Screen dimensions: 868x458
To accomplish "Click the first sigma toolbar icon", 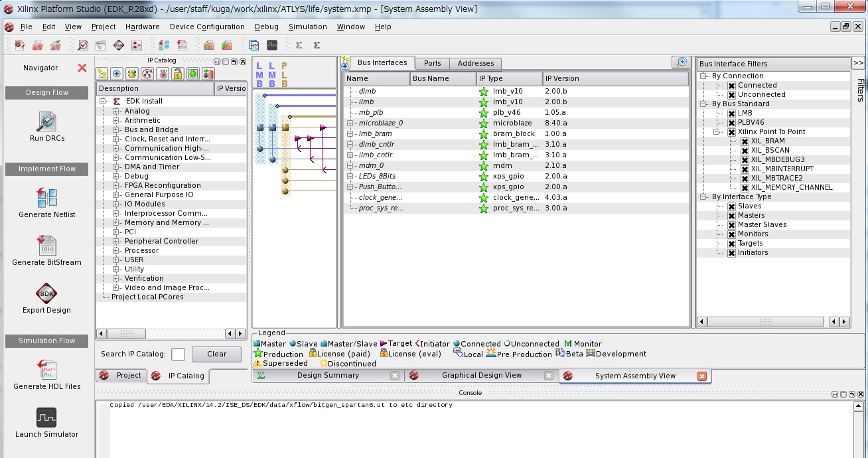I will 299,45.
